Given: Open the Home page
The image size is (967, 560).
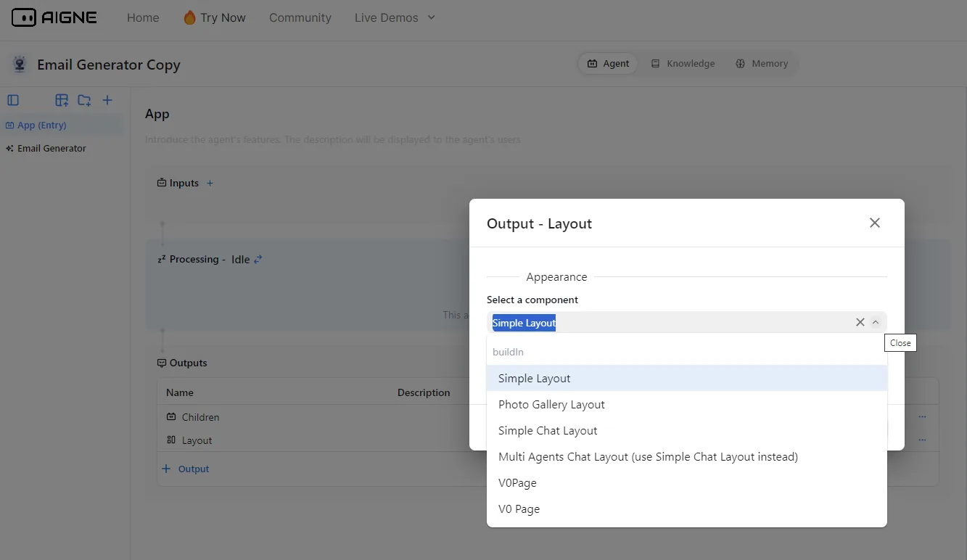Looking at the screenshot, I should click(143, 18).
